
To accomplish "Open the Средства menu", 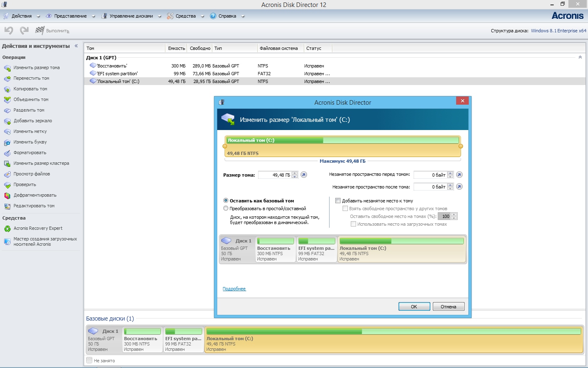I will 185,16.
